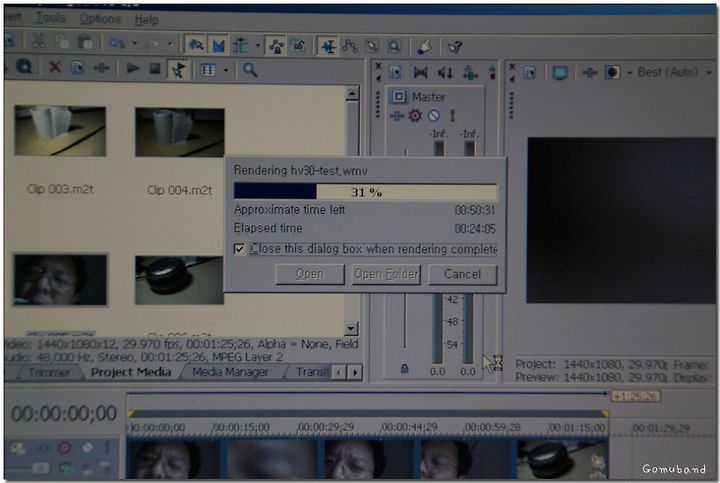720x483 pixels.
Task: Solo the Master bus exclamation icon
Action: point(452,116)
